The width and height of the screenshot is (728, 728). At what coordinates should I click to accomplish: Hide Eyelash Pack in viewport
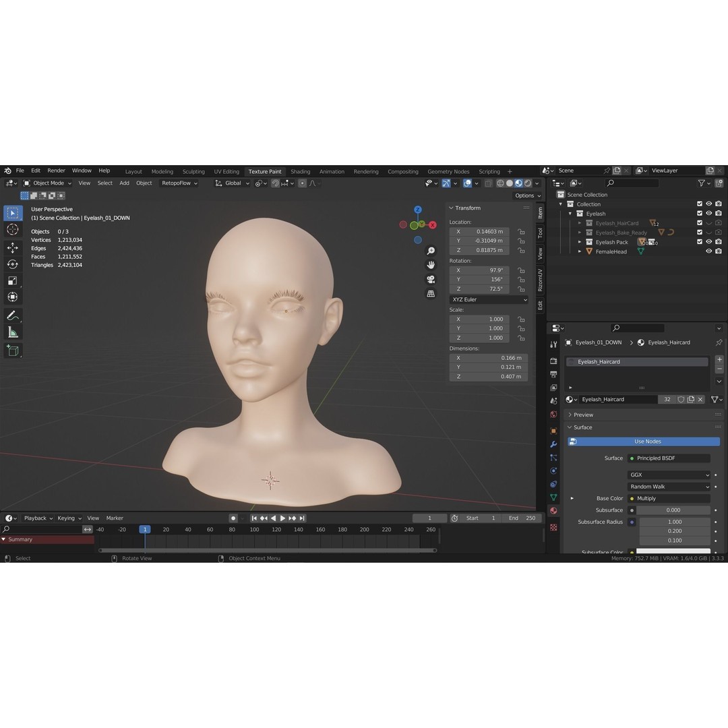pos(709,242)
